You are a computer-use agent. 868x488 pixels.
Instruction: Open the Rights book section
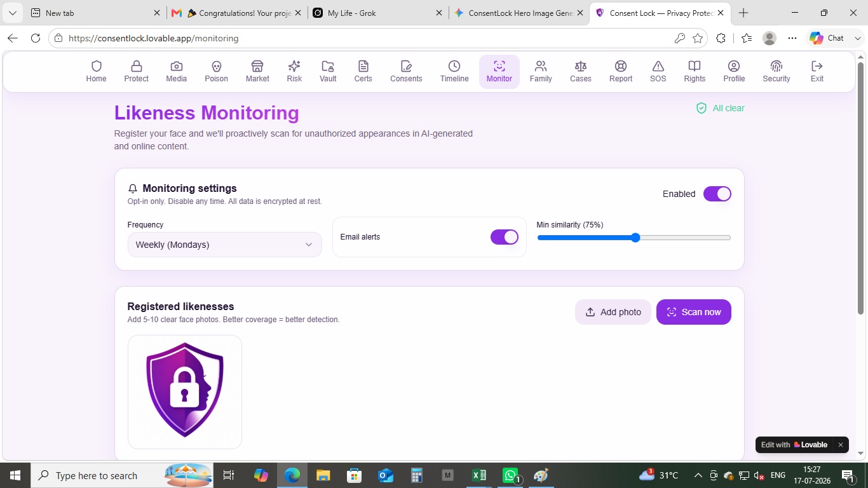point(695,71)
